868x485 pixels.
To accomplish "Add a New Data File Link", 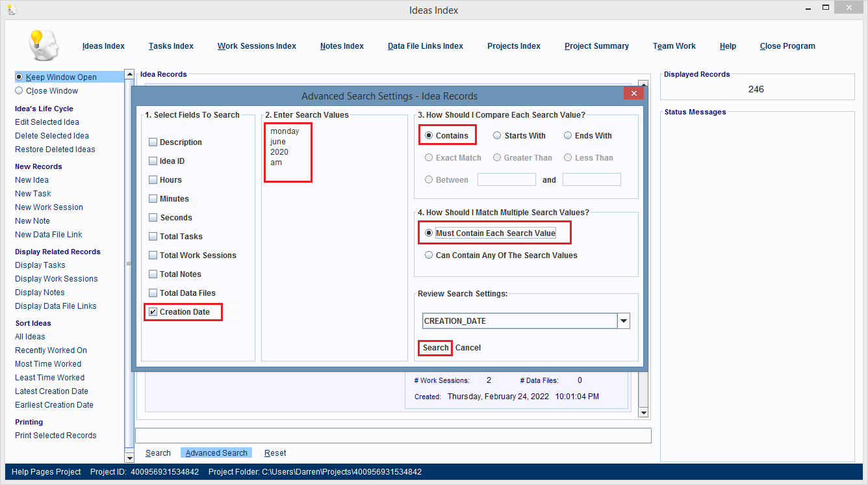I will coord(49,235).
